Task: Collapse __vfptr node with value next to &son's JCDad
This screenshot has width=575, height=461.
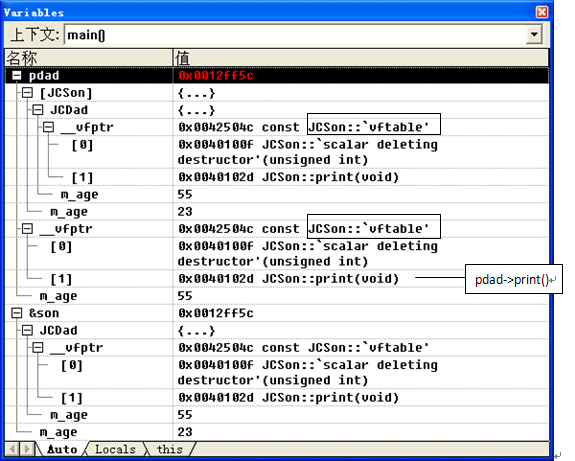Action: point(38,347)
